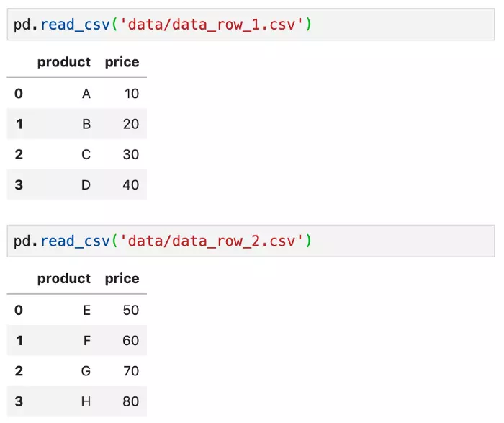Click the price value 60
The image size is (504, 423).
pyautogui.click(x=130, y=341)
